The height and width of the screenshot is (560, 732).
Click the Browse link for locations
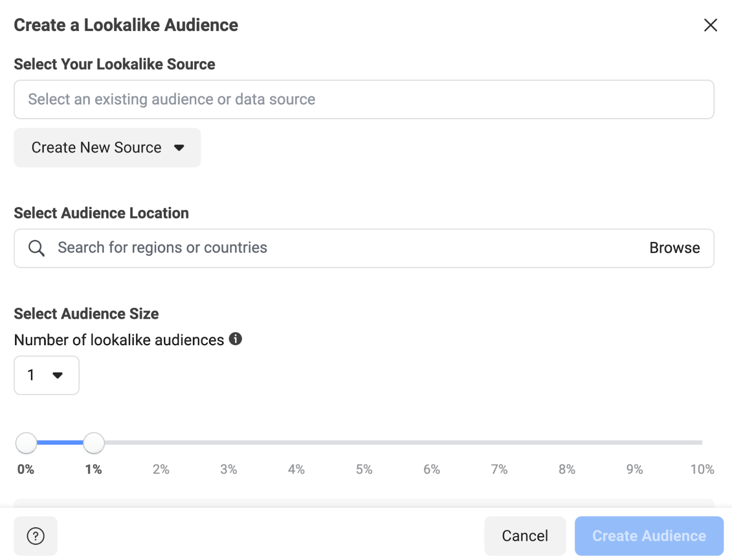tap(674, 248)
